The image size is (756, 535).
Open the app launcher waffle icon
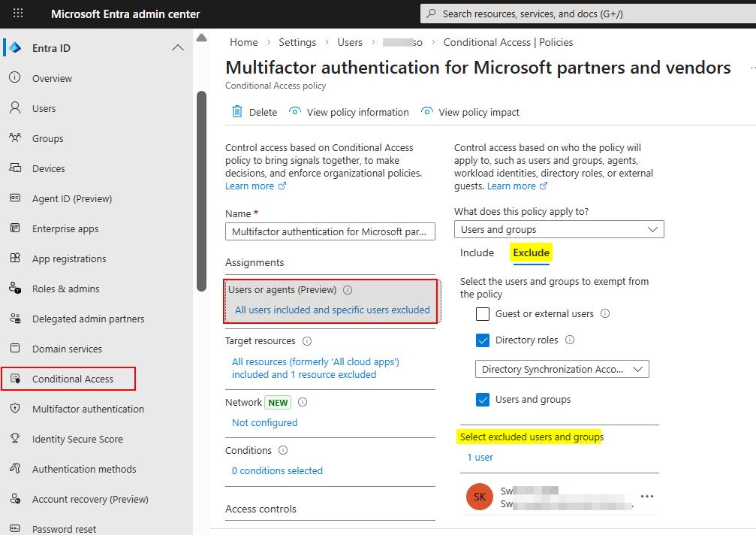(18, 13)
